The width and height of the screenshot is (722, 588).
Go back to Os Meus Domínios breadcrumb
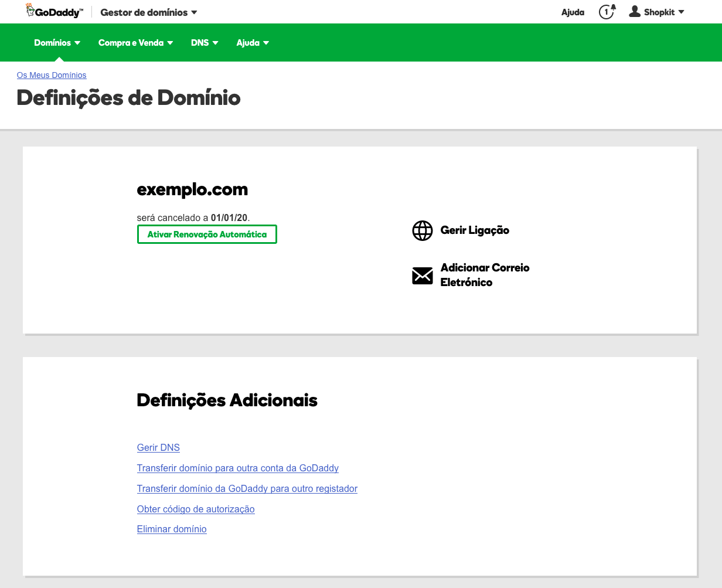(52, 75)
